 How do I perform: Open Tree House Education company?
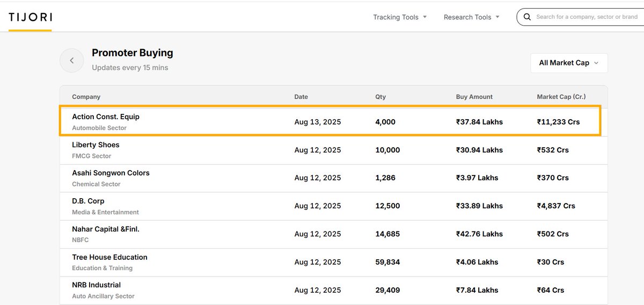tap(109, 257)
